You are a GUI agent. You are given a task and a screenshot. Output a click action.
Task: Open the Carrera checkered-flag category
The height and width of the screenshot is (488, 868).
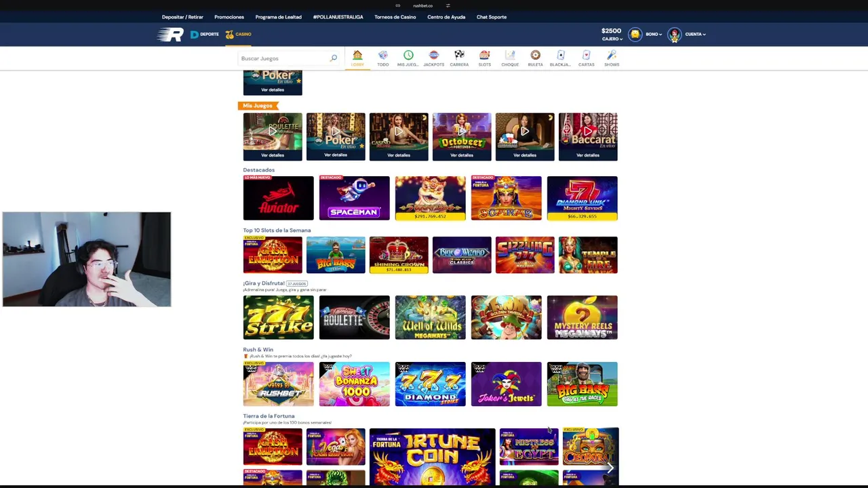tap(459, 55)
